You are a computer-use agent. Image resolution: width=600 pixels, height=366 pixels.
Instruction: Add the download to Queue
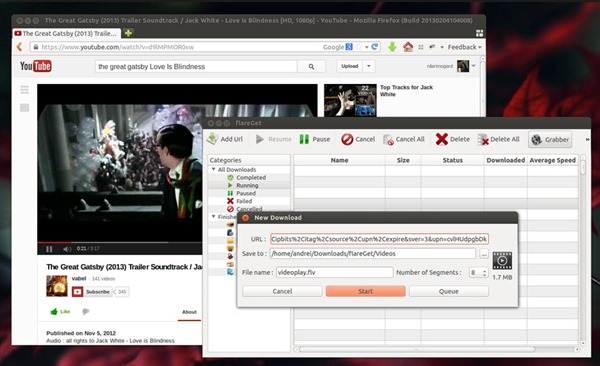pos(448,291)
